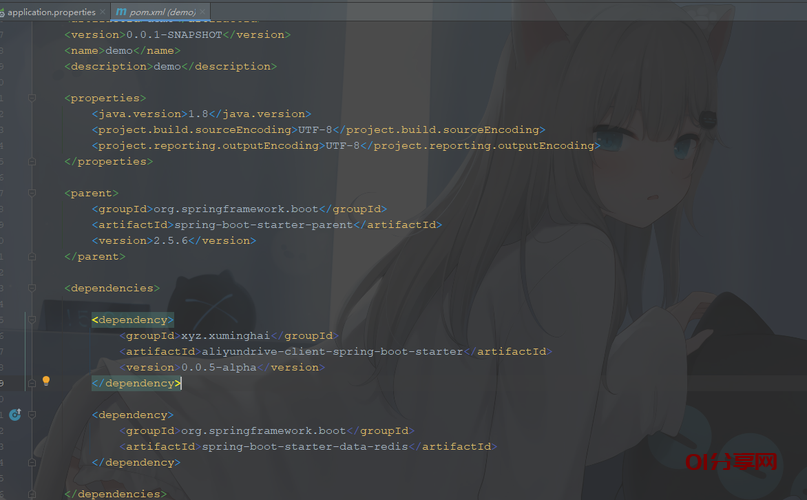Screen dimensions: 807x500
Task: Click the blue Maven gutter icon beside spring dependency
Action: pos(15,414)
